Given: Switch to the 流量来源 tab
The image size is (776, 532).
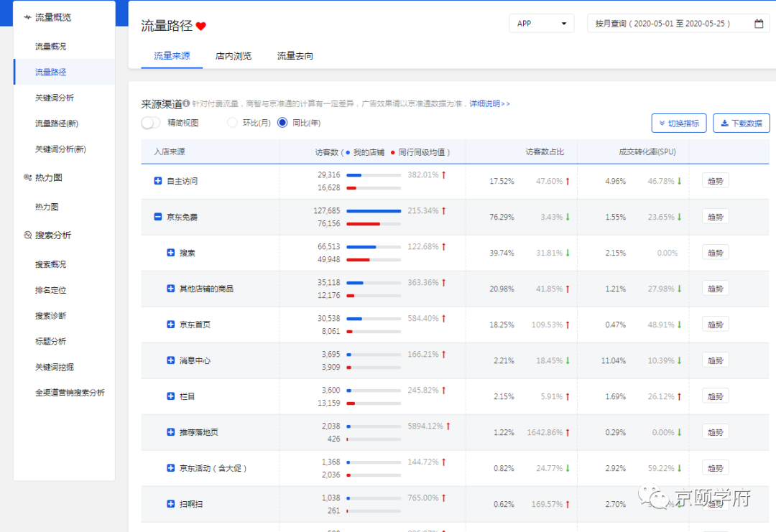Looking at the screenshot, I should (x=172, y=56).
